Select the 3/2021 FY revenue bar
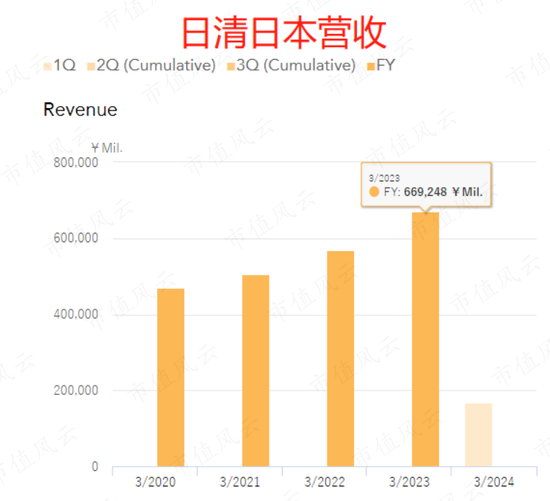This screenshot has width=550, height=501. (256, 370)
